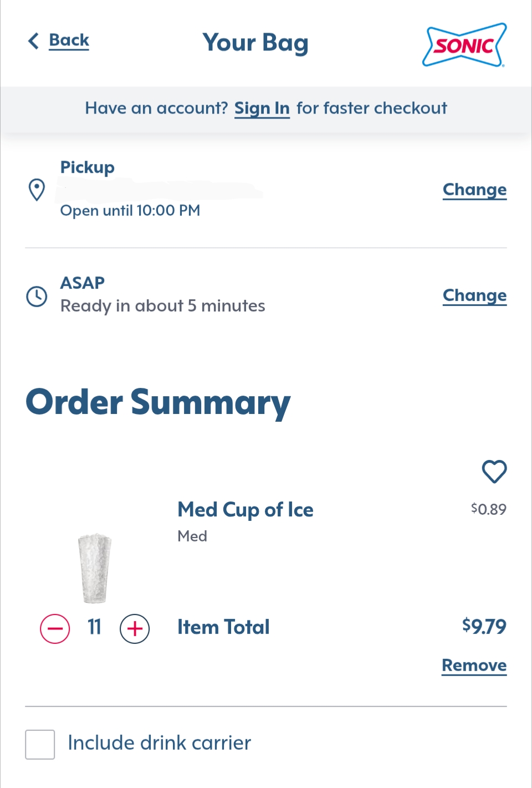Favorite the Med Cup of Ice with heart
This screenshot has height=788, width=532.
click(x=494, y=472)
